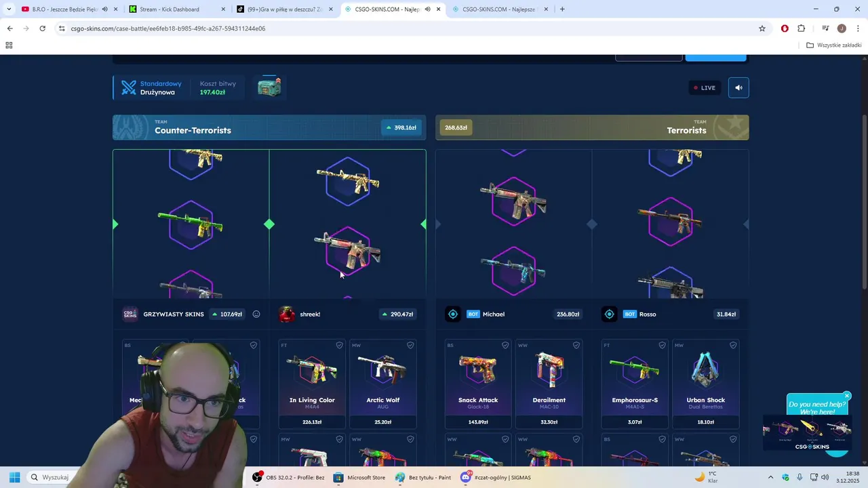Open Windows Start menu
This screenshot has height=488, width=868.
(14, 477)
